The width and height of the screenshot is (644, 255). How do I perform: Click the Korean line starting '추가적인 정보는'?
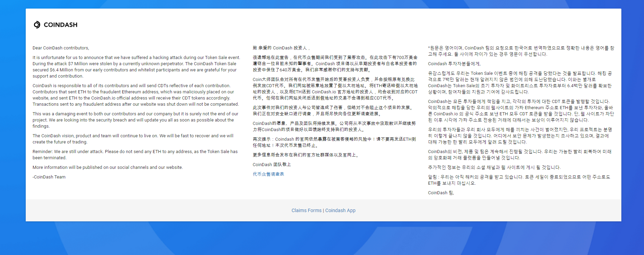click(494, 167)
